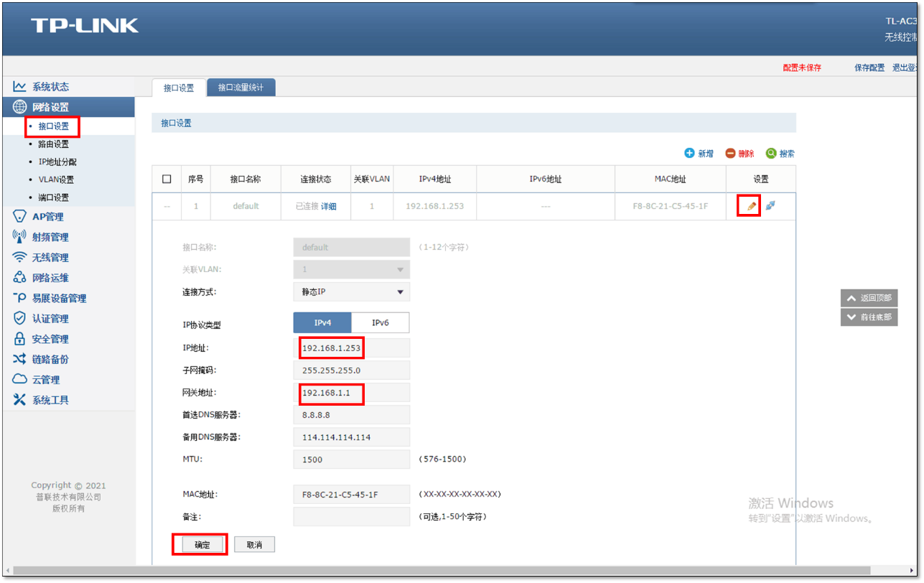Switch to the 接口流量统计 tab

pos(240,87)
